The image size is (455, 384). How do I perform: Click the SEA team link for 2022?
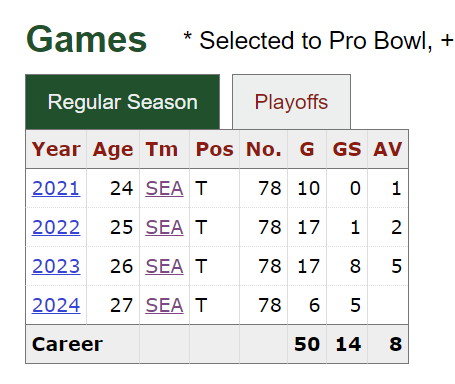point(164,227)
